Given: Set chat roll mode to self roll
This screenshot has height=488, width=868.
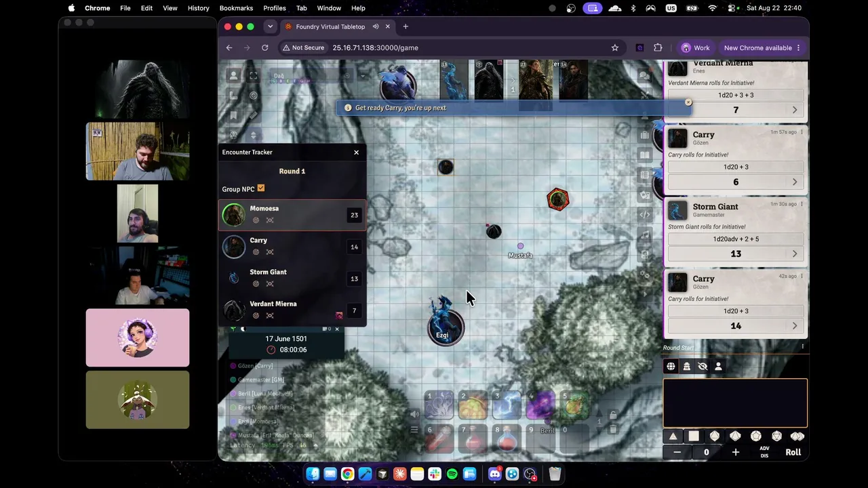Looking at the screenshot, I should [x=718, y=367].
